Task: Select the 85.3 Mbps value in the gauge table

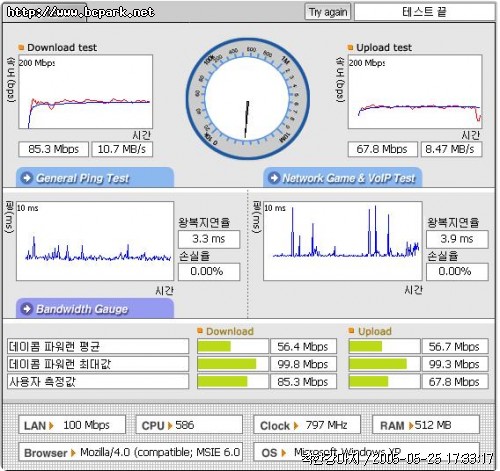Action: (x=303, y=382)
